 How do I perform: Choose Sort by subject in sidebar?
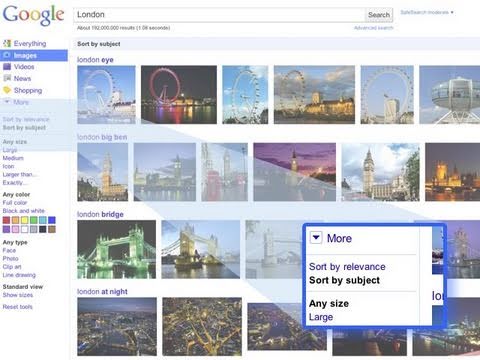pos(24,128)
